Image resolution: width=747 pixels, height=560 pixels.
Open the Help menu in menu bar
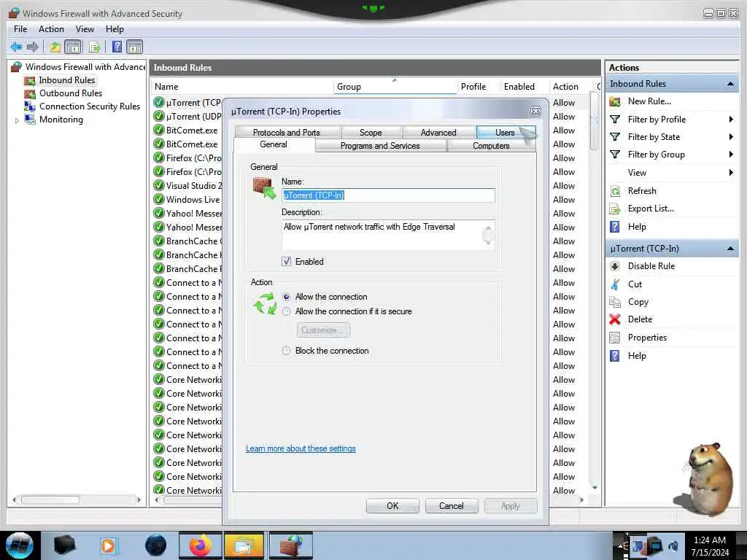(x=115, y=29)
